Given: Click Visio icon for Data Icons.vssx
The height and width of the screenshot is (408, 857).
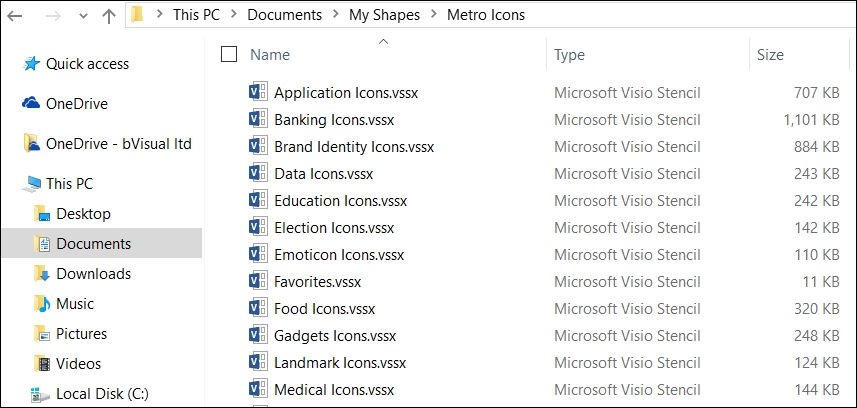Looking at the screenshot, I should [x=257, y=173].
